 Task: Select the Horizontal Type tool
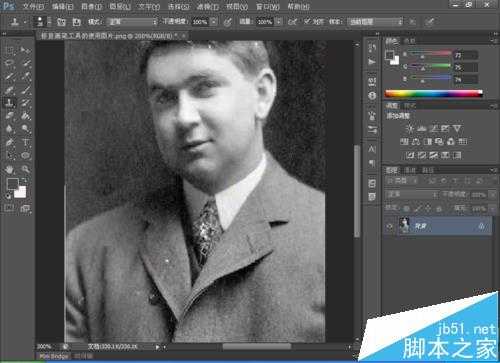pos(26,142)
